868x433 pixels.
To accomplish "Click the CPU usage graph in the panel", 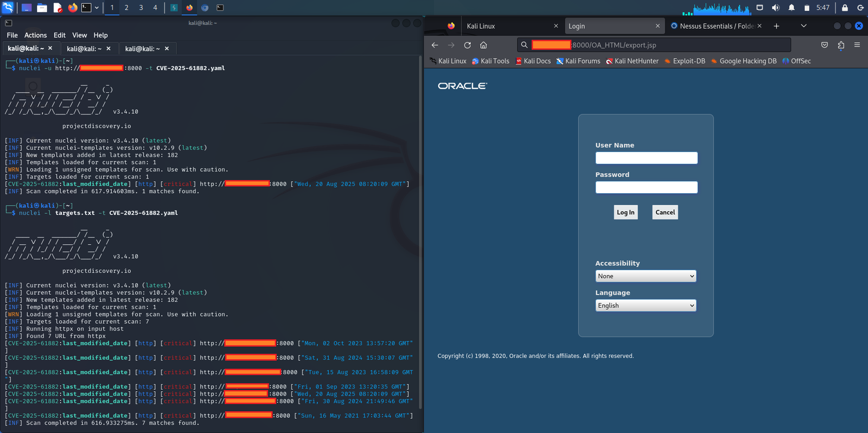I will (717, 8).
